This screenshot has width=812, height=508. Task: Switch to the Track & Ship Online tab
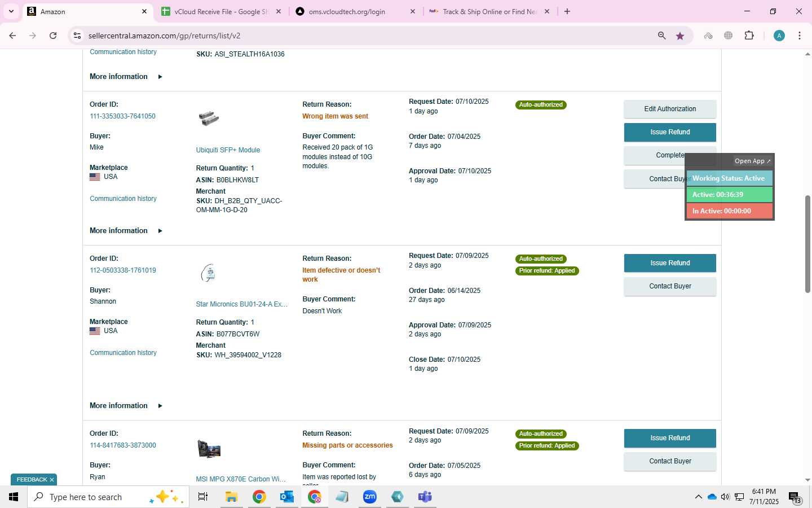(x=489, y=11)
